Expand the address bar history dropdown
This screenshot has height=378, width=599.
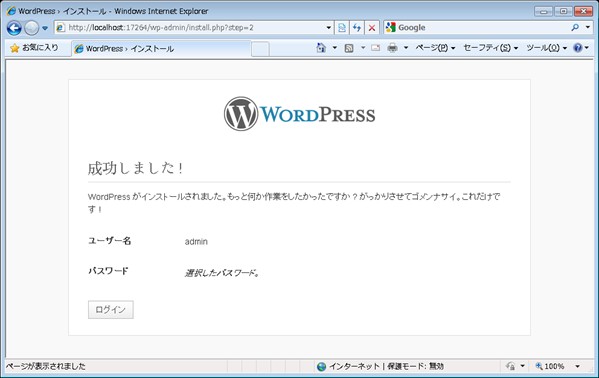tap(329, 28)
